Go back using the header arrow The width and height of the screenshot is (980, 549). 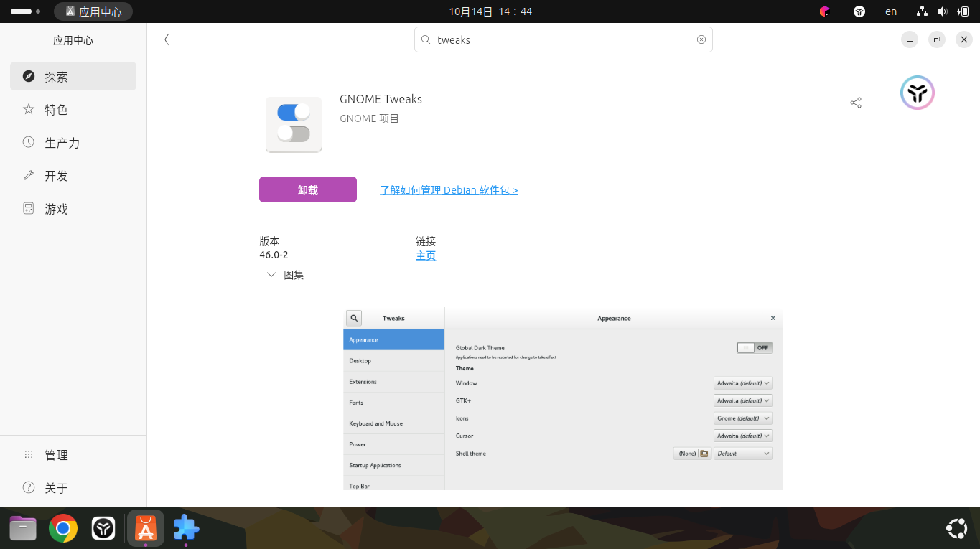click(x=167, y=39)
